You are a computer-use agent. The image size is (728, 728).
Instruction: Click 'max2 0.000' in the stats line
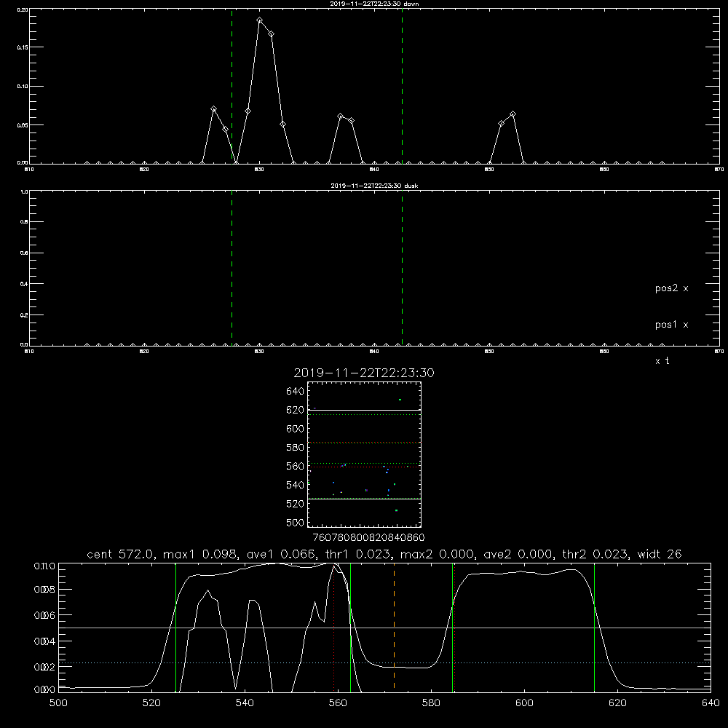(x=438, y=554)
